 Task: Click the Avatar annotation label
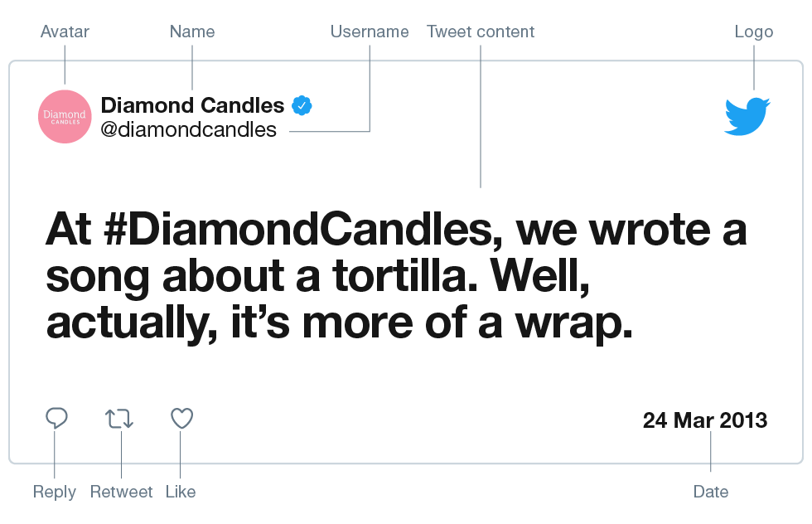coord(65,32)
